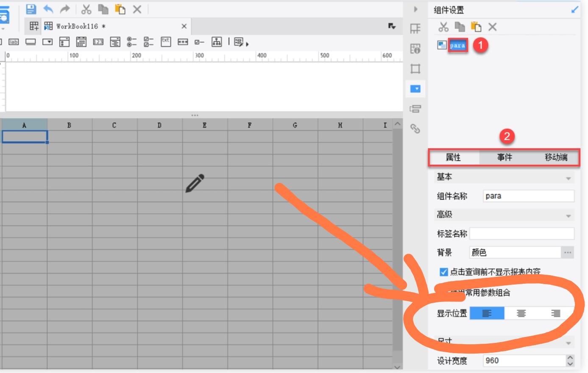This screenshot has height=373, width=588.
Task: Collapse the right panel with triangle arrow
Action: point(415,9)
